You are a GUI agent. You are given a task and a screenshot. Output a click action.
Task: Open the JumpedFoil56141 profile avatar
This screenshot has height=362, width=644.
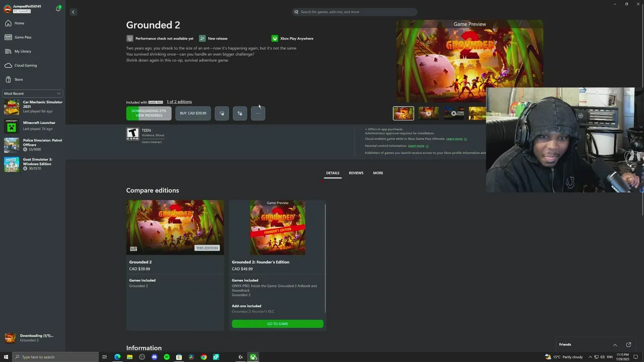(x=8, y=9)
